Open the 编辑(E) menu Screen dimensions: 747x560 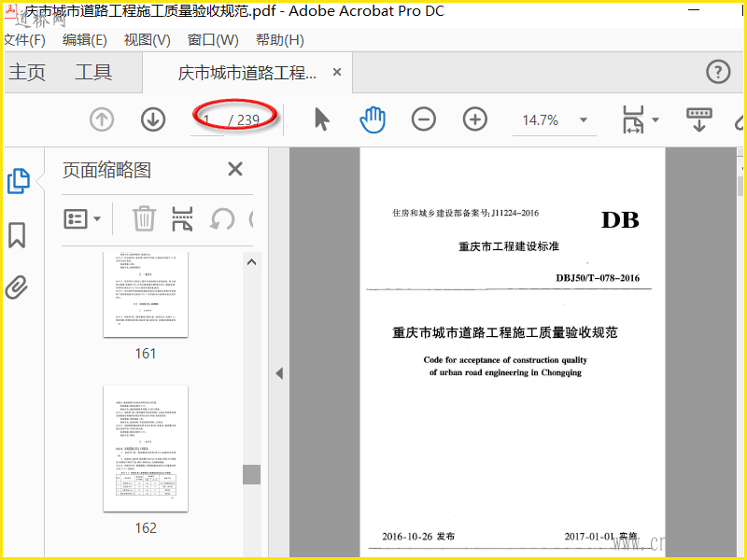(x=85, y=40)
